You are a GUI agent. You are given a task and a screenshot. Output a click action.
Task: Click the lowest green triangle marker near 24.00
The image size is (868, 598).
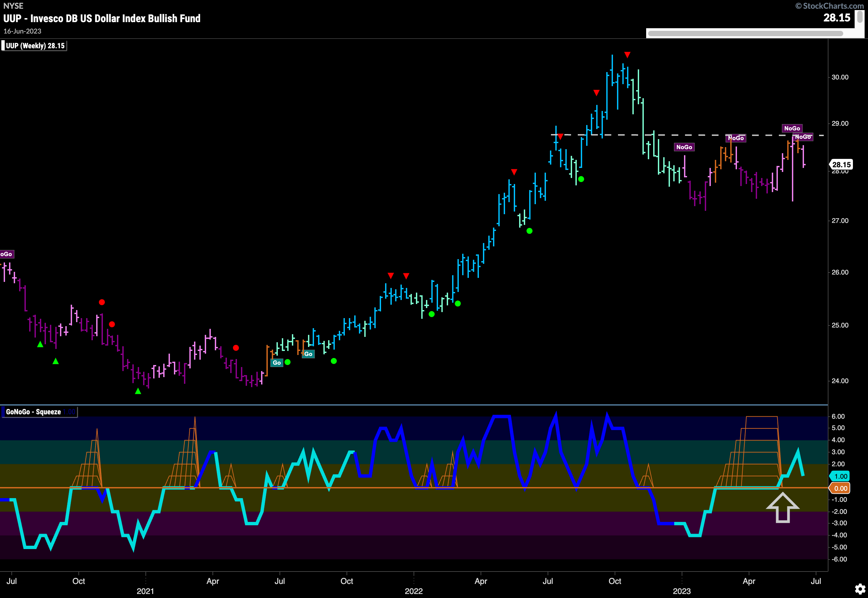(138, 391)
